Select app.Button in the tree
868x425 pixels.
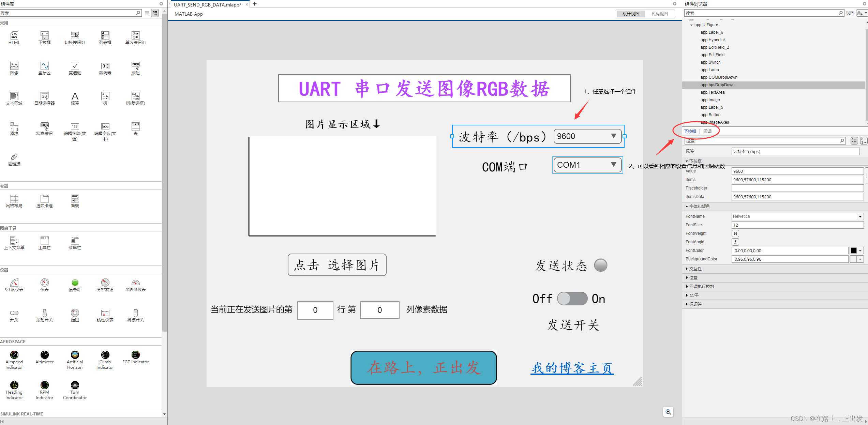pyautogui.click(x=710, y=115)
